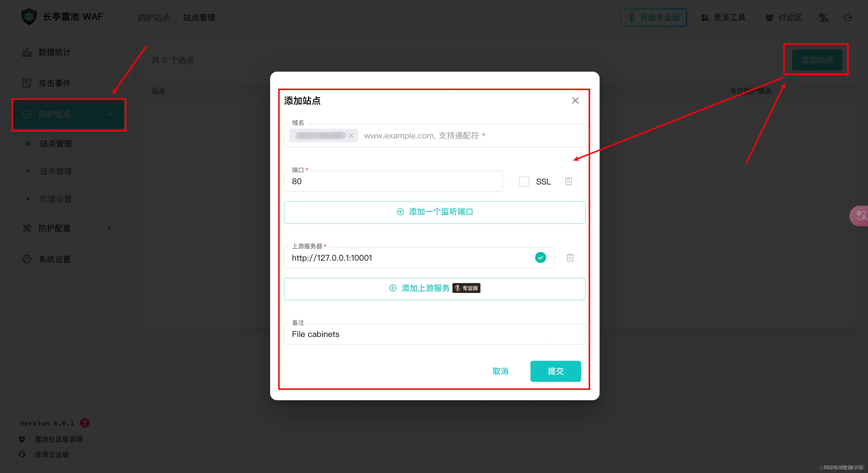Open 更多工具 with the grid icon

click(x=705, y=18)
